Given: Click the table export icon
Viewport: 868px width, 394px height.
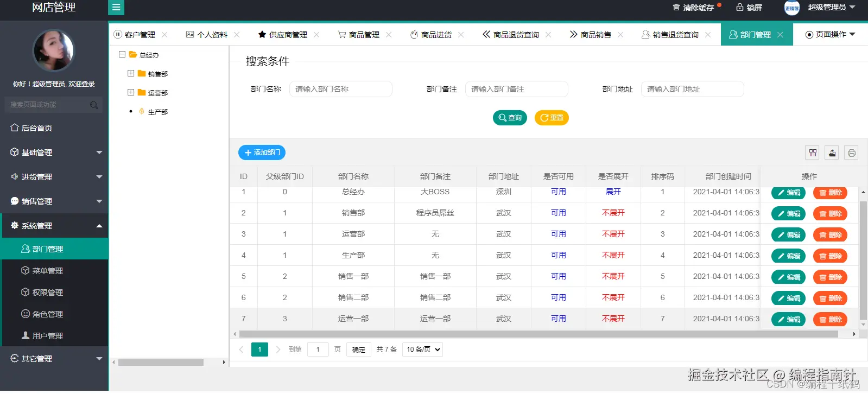Looking at the screenshot, I should 832,153.
